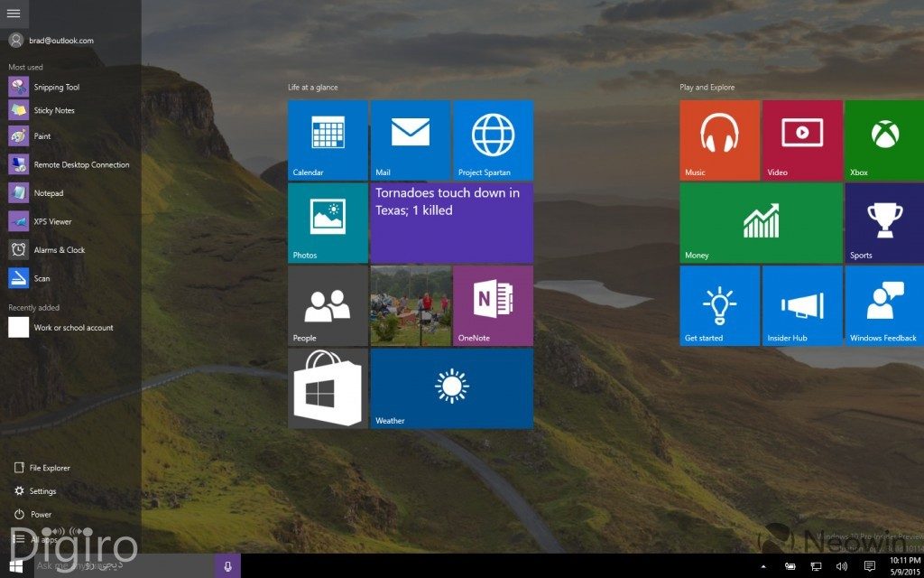
Task: Click the battery icon in the tray
Action: tap(790, 567)
